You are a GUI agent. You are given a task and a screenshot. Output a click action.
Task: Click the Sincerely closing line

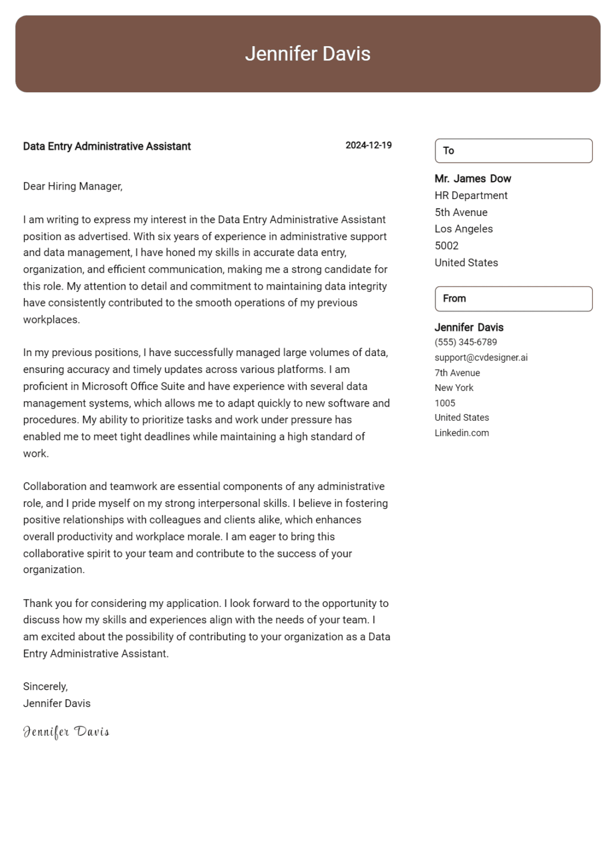[45, 686]
